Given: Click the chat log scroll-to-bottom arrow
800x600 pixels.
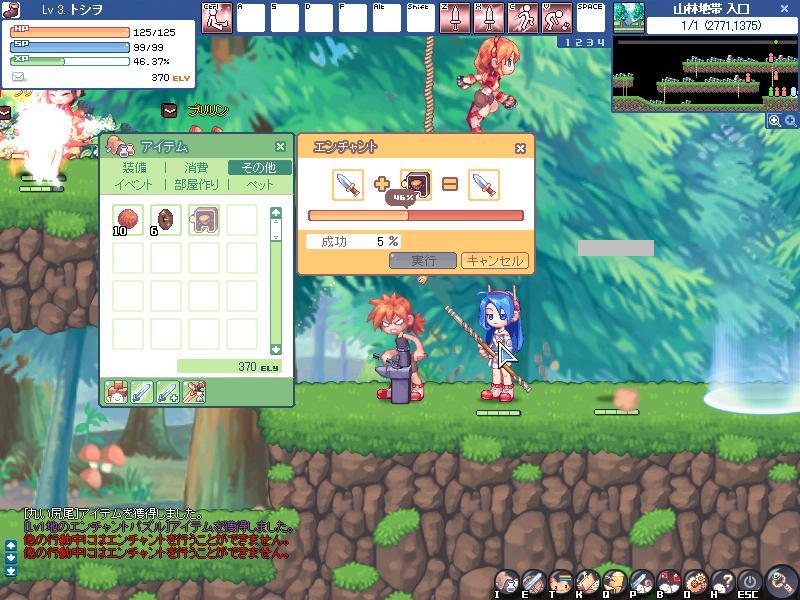Looking at the screenshot, I should pos(10,571).
